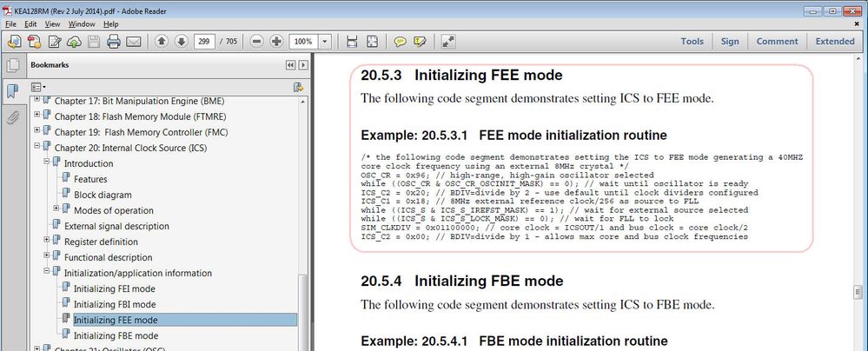The image size is (868, 351).
Task: Open the Comment pane
Action: (778, 41)
